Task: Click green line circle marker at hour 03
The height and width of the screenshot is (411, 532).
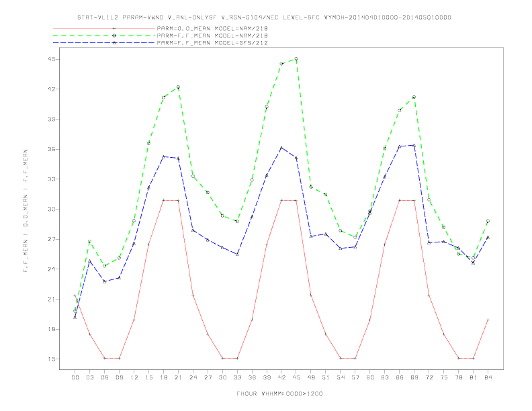Action: pos(89,242)
